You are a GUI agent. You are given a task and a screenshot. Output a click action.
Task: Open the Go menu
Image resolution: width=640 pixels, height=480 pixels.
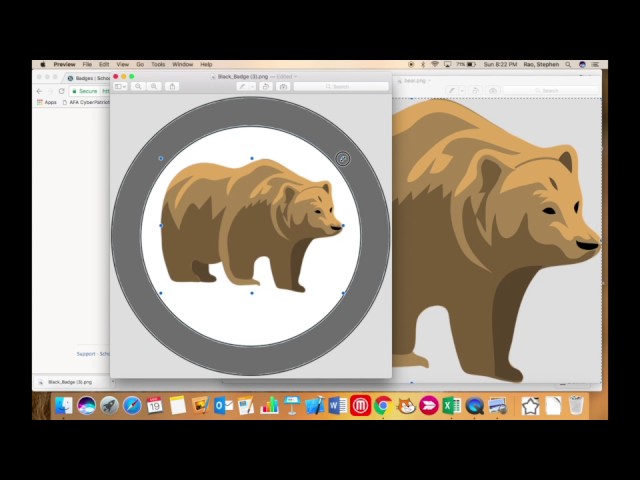tap(140, 64)
